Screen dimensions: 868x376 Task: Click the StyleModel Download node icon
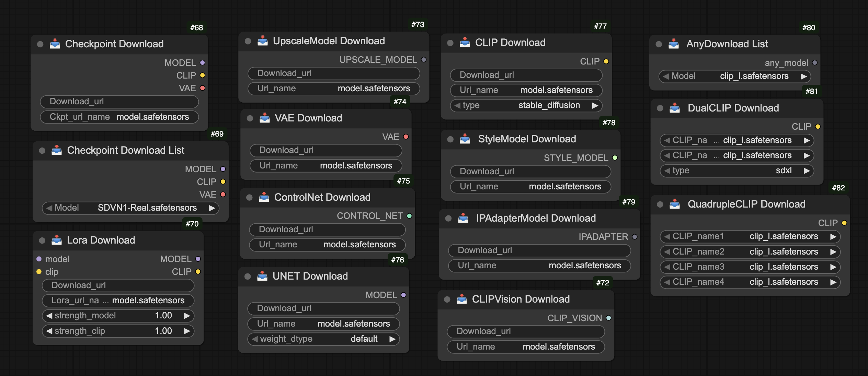pyautogui.click(x=465, y=139)
